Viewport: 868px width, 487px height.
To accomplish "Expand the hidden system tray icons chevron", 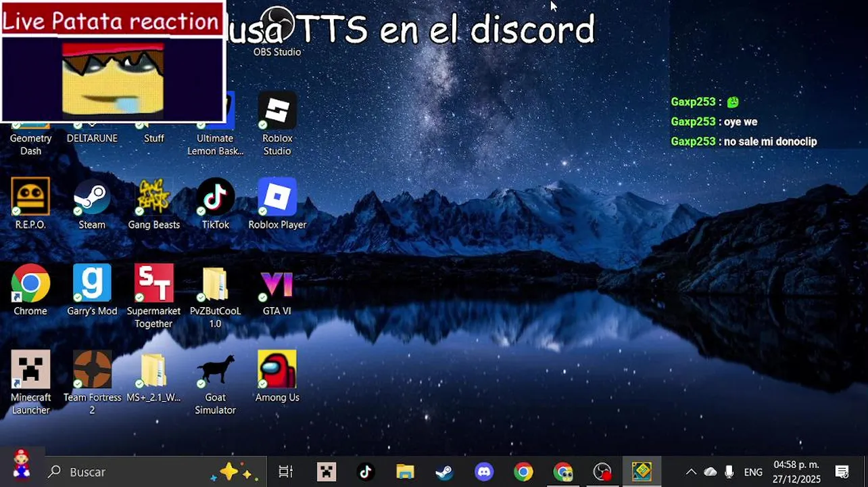I will click(x=691, y=472).
